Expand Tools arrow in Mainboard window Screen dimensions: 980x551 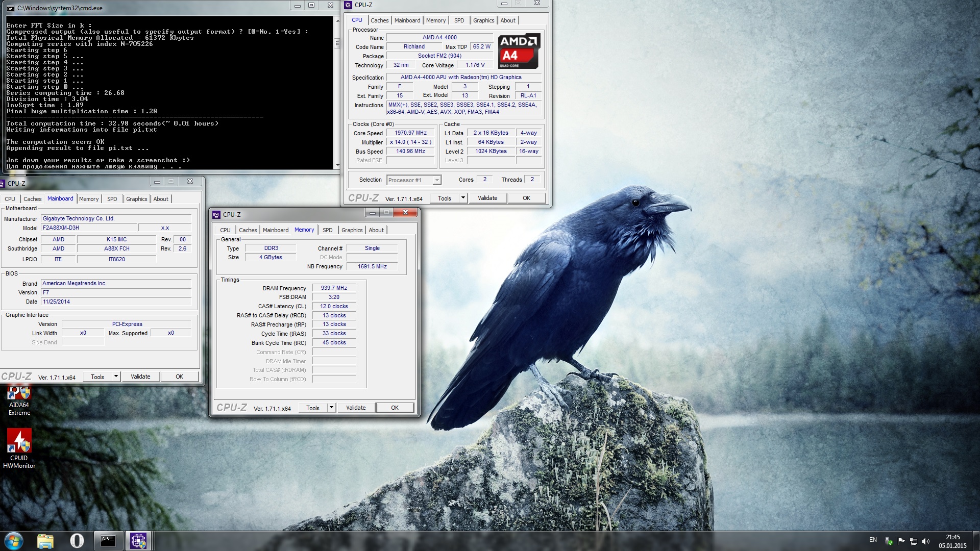coord(116,377)
